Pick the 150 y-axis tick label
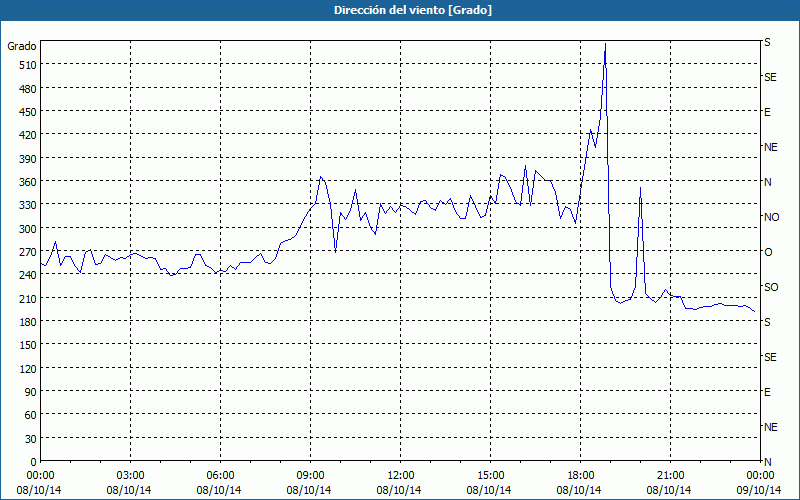The image size is (800, 500). coord(29,345)
